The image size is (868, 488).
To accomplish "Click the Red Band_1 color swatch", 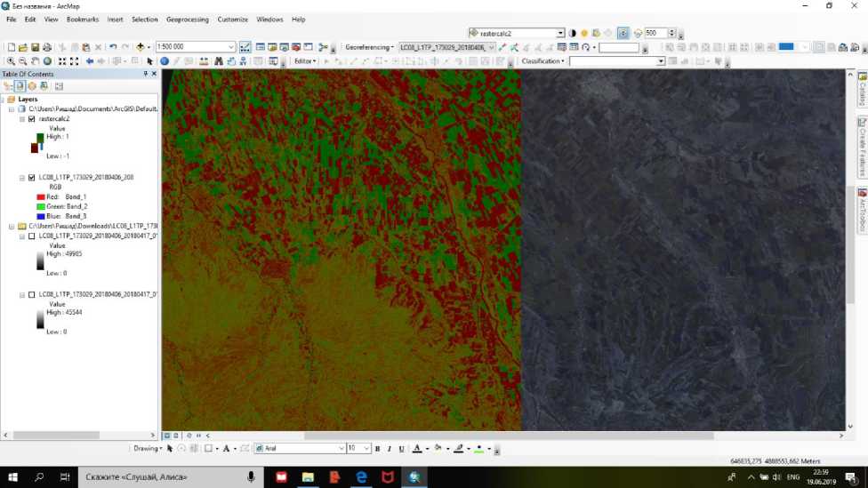I will click(41, 196).
